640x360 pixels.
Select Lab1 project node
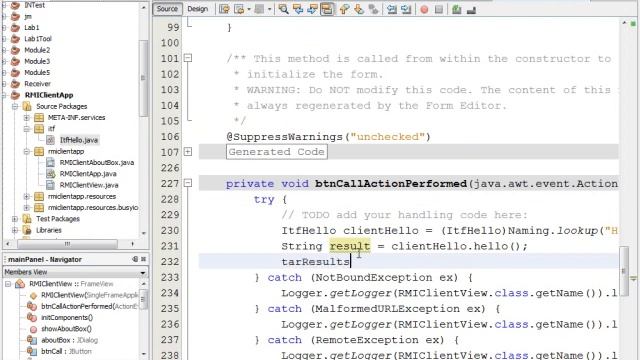click(31, 27)
